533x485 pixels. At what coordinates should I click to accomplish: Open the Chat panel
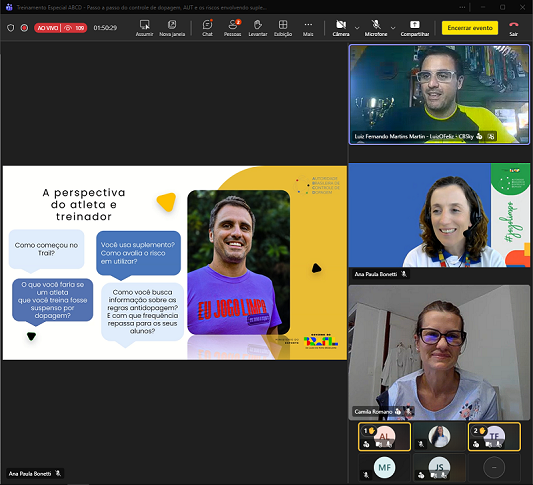(x=207, y=28)
